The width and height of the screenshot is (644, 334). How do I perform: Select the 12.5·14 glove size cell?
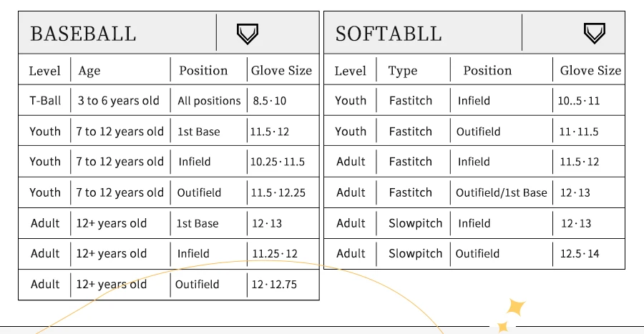(580, 254)
